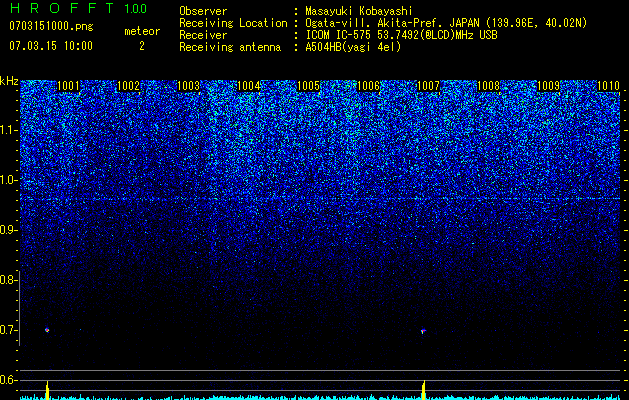
Task: Click the Receiver frequency 53.7492(@LCD)MHz USB
Action: click(437, 35)
